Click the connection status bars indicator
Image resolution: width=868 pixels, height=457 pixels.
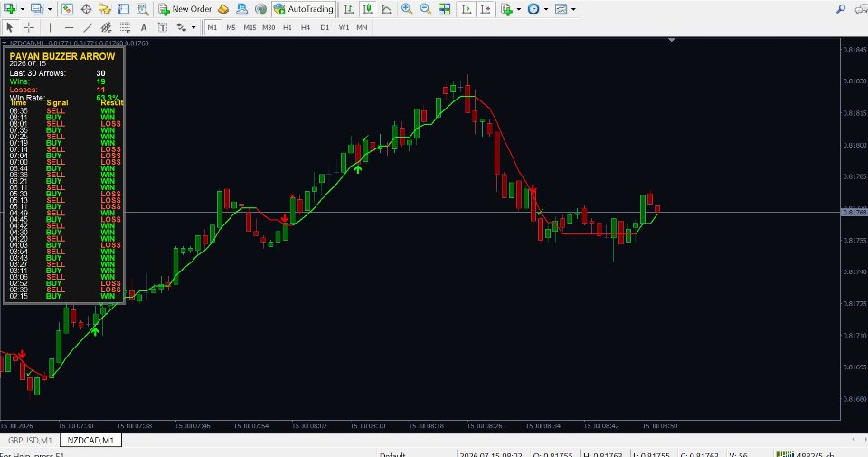[x=784, y=454]
